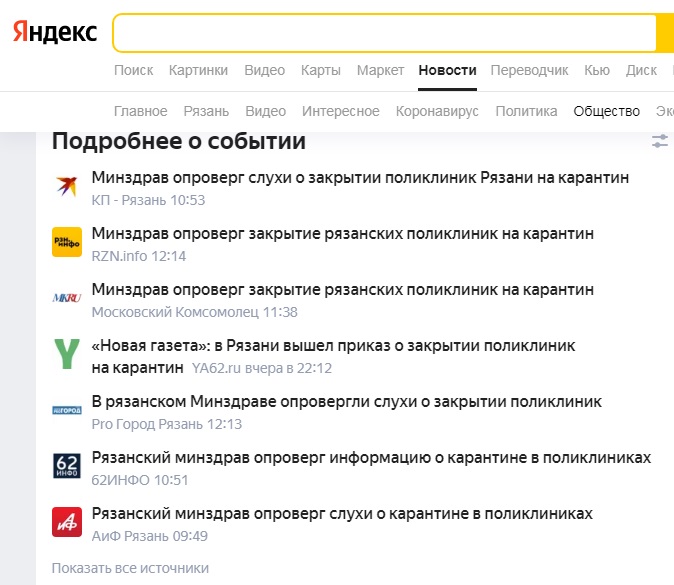The image size is (674, 585).
Task: Open the Переводчик service tab
Action: click(x=530, y=70)
